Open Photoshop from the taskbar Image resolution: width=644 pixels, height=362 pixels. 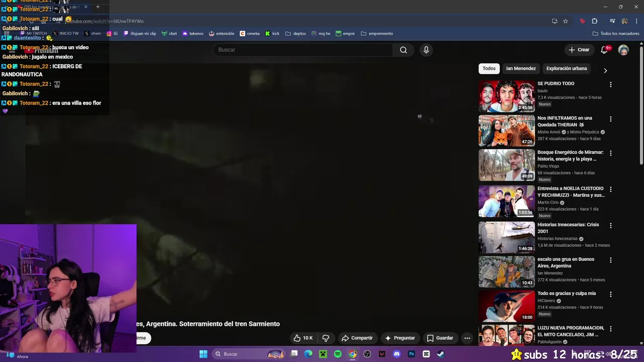(412, 354)
